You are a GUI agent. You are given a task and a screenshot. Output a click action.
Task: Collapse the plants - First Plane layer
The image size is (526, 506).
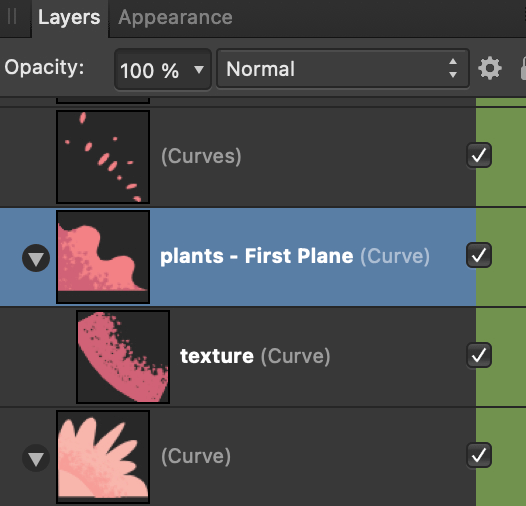(36, 258)
